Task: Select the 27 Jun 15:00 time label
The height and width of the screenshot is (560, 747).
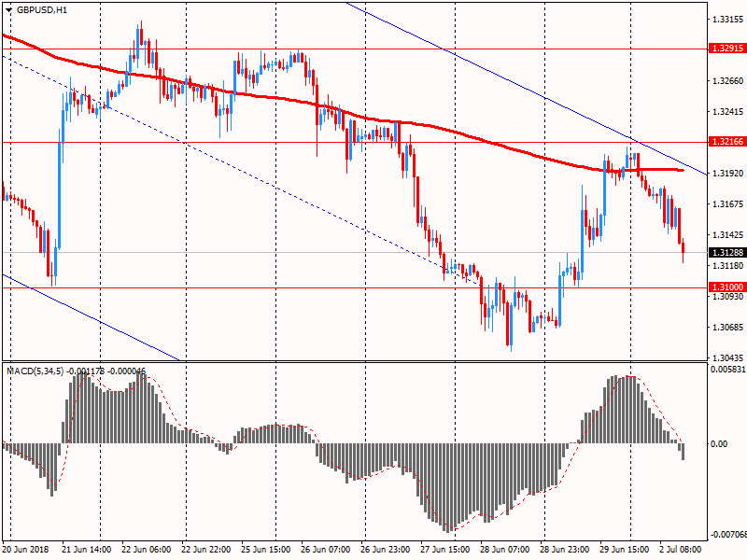Action: tap(445, 549)
